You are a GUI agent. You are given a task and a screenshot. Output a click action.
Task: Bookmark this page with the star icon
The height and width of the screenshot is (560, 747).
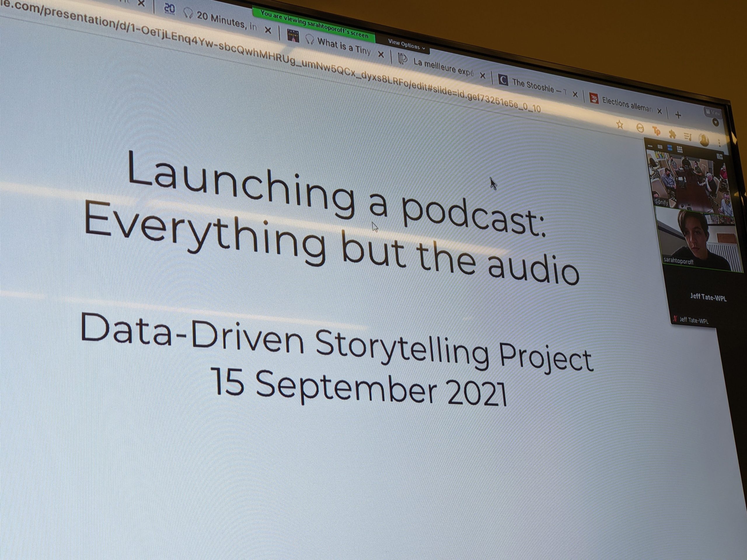(619, 125)
